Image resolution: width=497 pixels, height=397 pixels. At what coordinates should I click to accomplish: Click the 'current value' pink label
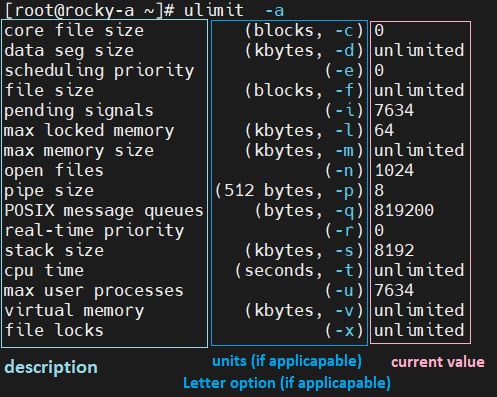pyautogui.click(x=438, y=362)
